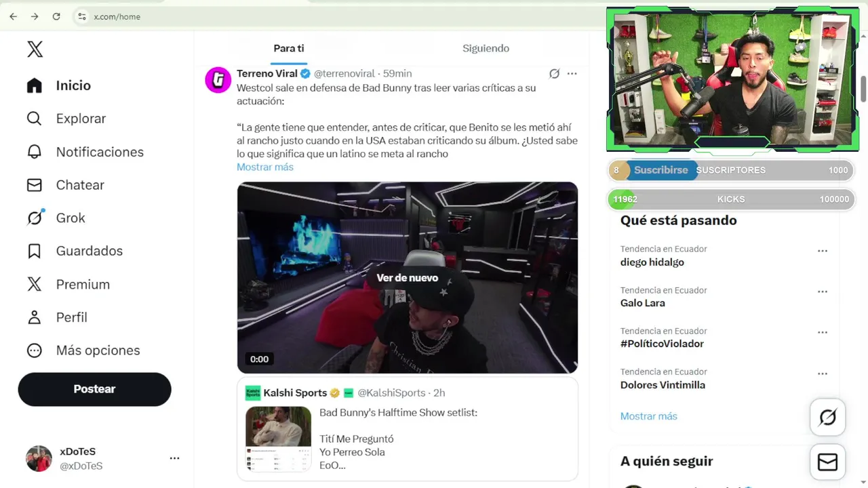Viewport: 868px width, 488px height.
Task: Click the bell icon beside Notificaciones
Action: [35, 152]
